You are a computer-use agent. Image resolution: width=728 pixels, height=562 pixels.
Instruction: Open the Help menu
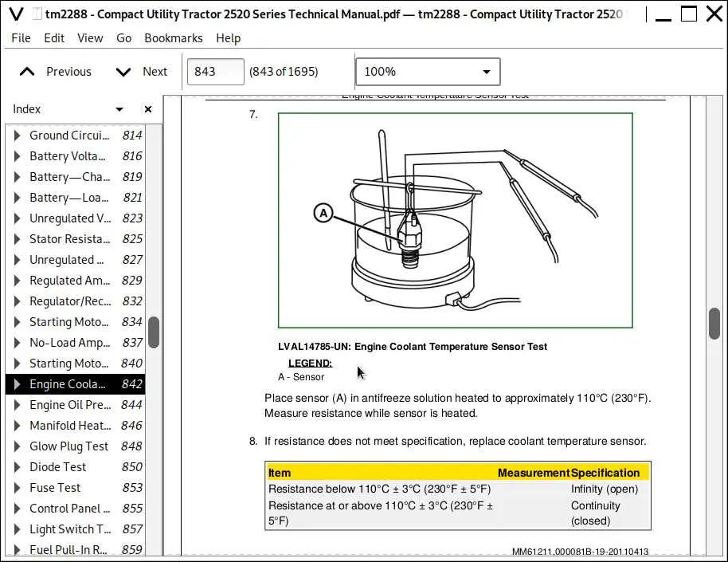tap(228, 38)
